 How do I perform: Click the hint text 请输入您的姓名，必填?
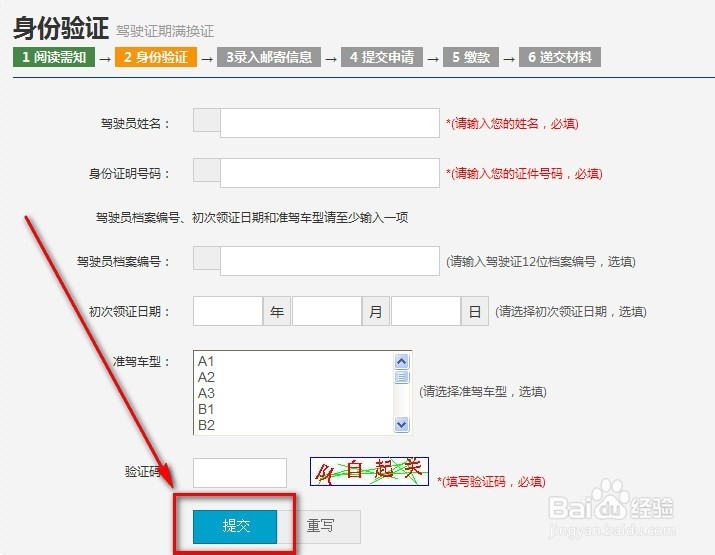pos(513,124)
